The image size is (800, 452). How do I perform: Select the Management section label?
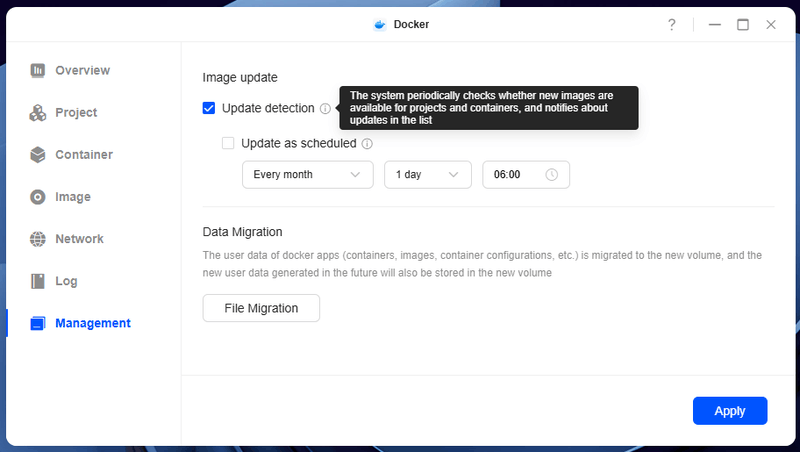[x=93, y=323]
